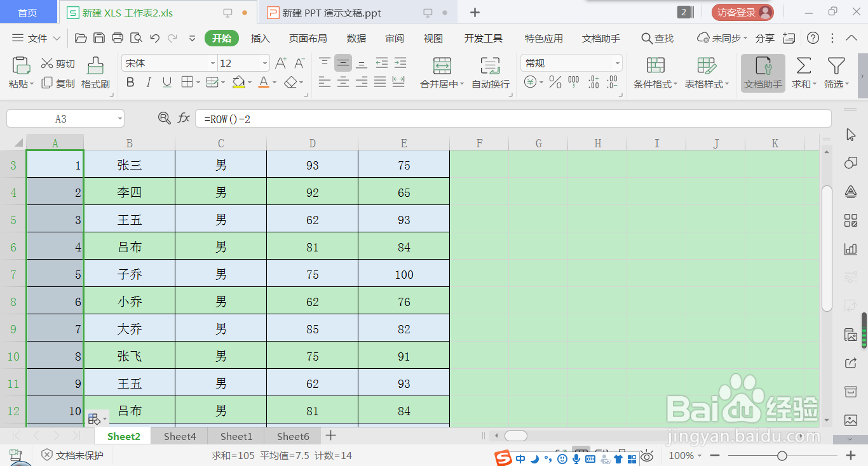Switch to the Sheet4 worksheet tab
The width and height of the screenshot is (868, 466).
tap(179, 436)
